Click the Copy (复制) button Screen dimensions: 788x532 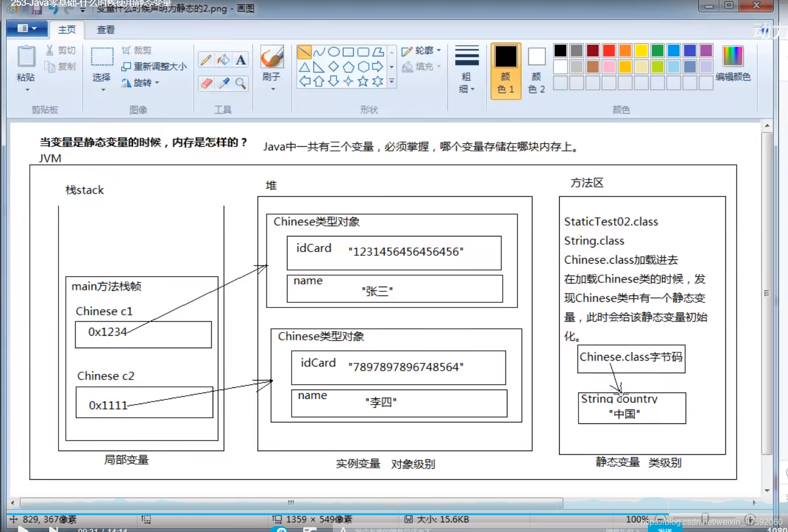click(61, 67)
